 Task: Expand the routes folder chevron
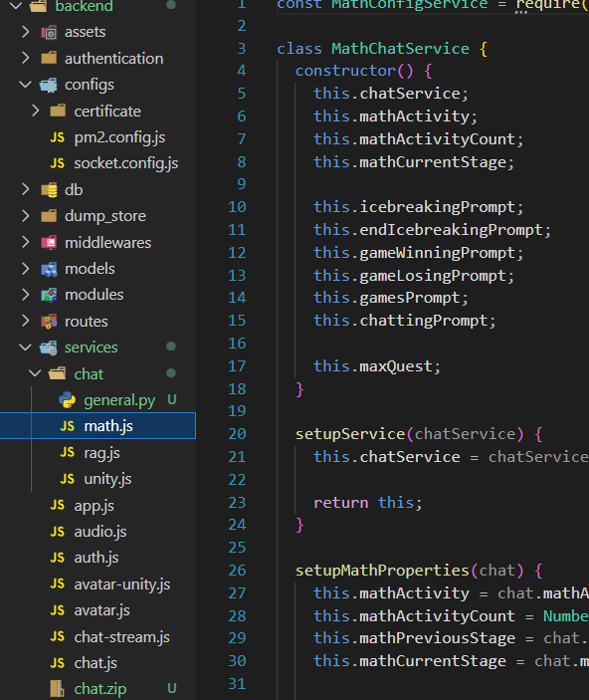pos(26,321)
